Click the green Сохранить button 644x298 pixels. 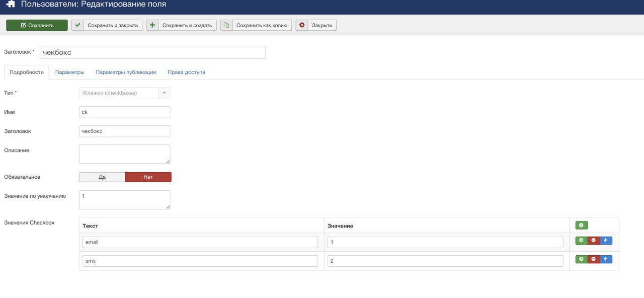pyautogui.click(x=37, y=25)
